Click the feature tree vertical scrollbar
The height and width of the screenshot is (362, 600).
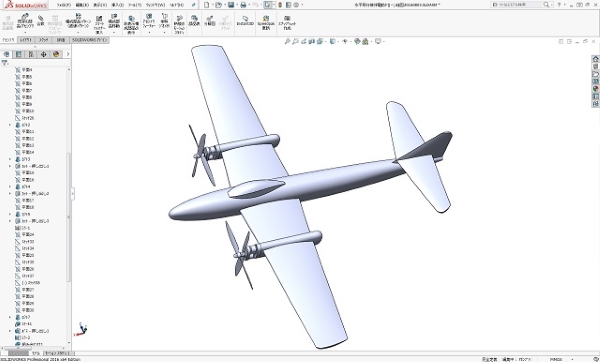69,207
